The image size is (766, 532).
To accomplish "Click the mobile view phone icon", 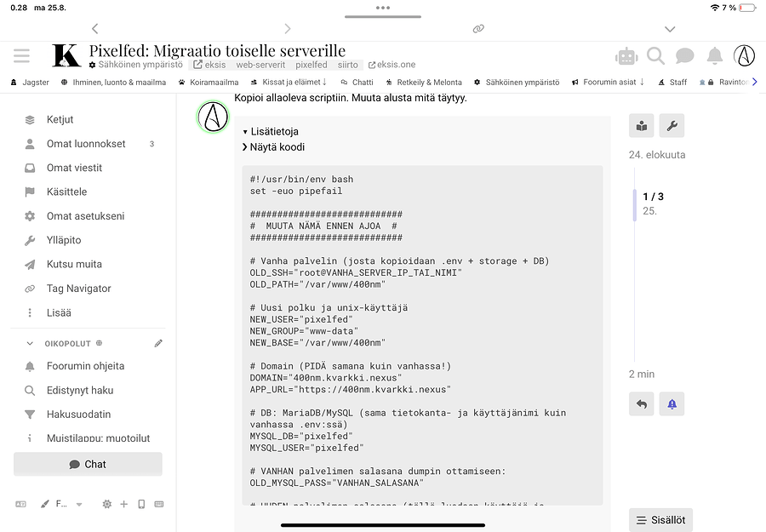I will pyautogui.click(x=141, y=504).
